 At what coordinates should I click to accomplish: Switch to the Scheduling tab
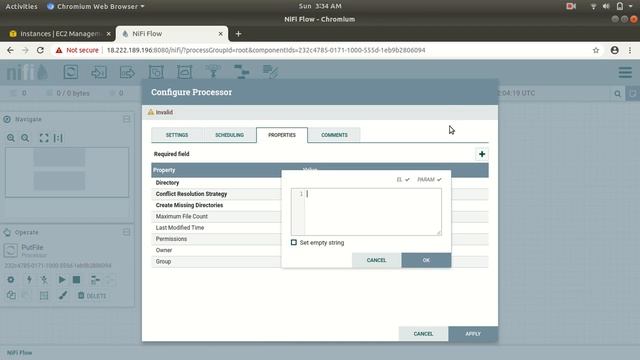[229, 135]
